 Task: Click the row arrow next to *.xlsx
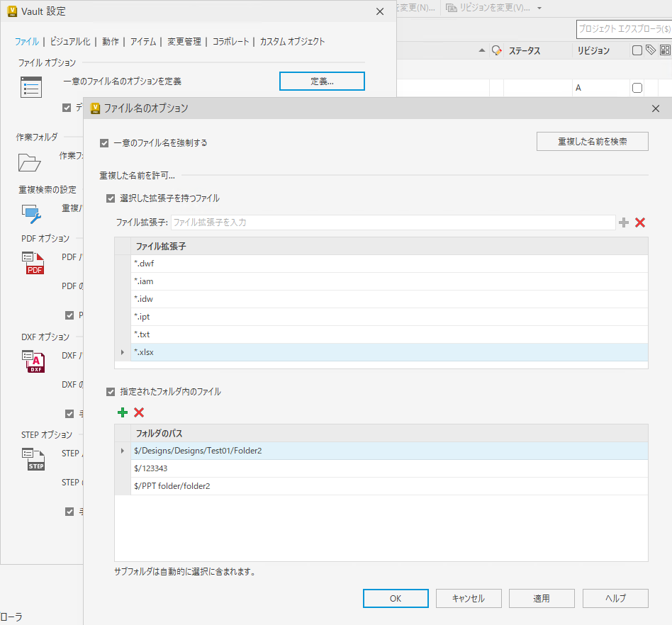123,352
